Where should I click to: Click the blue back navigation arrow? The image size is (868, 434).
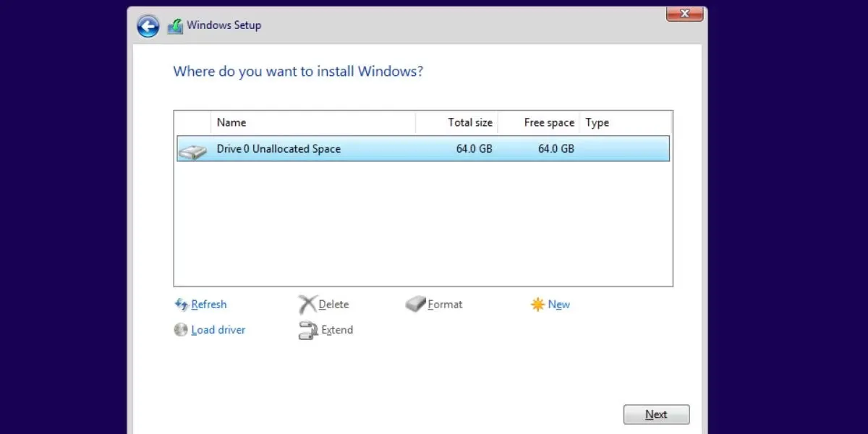(x=147, y=25)
